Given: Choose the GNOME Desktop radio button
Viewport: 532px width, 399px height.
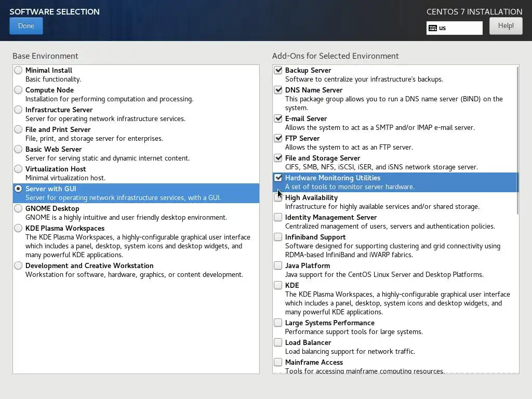Looking at the screenshot, I should [18, 208].
